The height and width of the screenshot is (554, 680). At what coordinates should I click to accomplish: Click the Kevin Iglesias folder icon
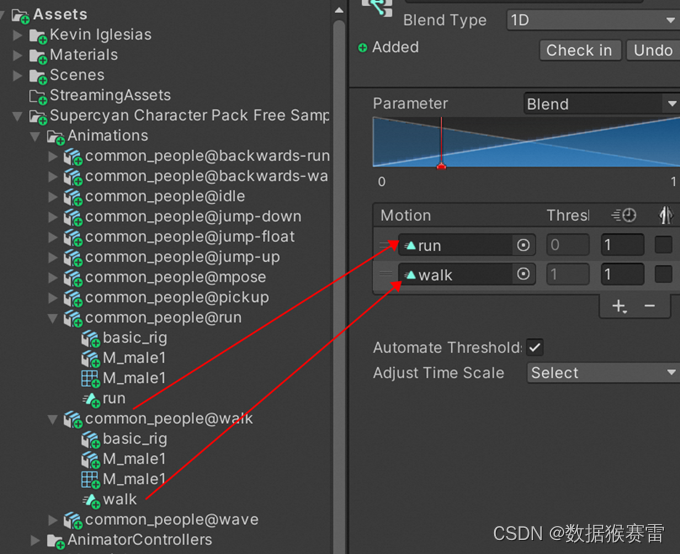tap(38, 36)
